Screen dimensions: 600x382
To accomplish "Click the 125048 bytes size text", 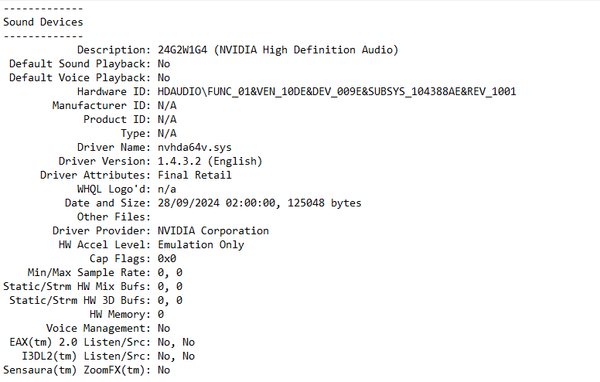I will (x=324, y=203).
